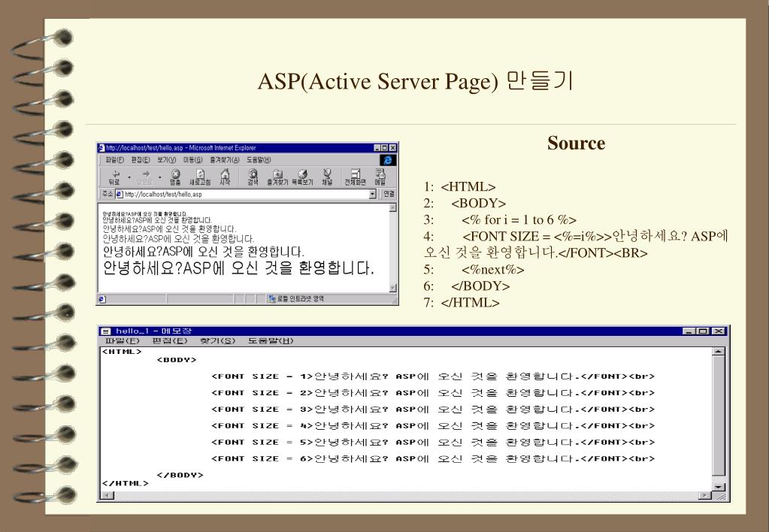769x532 pixels.
Task: Expand the address bar URL dropdown
Action: click(372, 194)
